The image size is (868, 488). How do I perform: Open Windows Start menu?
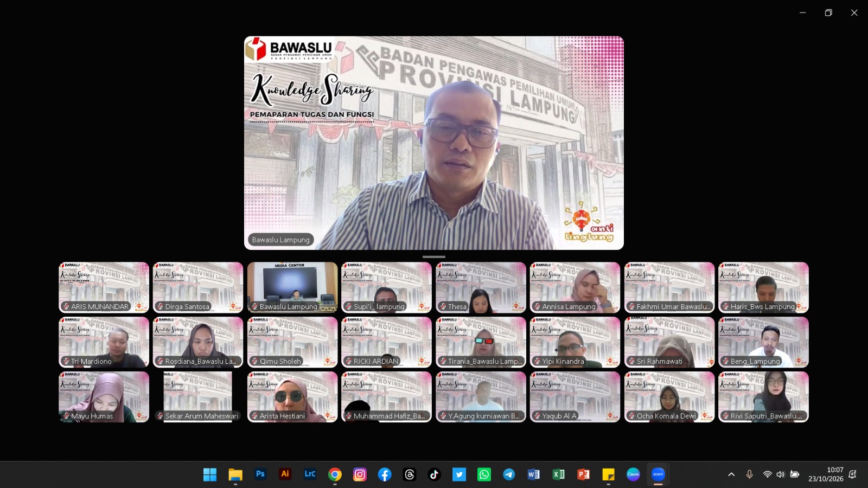(210, 474)
